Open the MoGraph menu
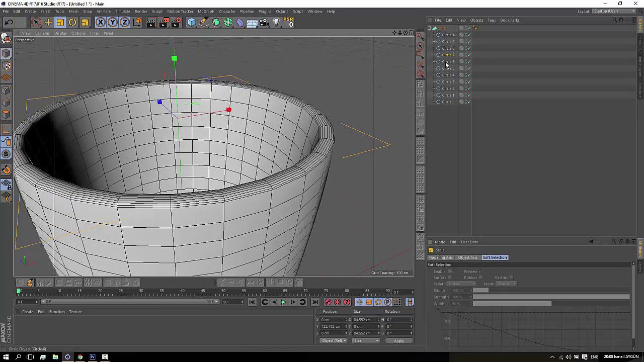The height and width of the screenshot is (362, 644). click(x=205, y=11)
